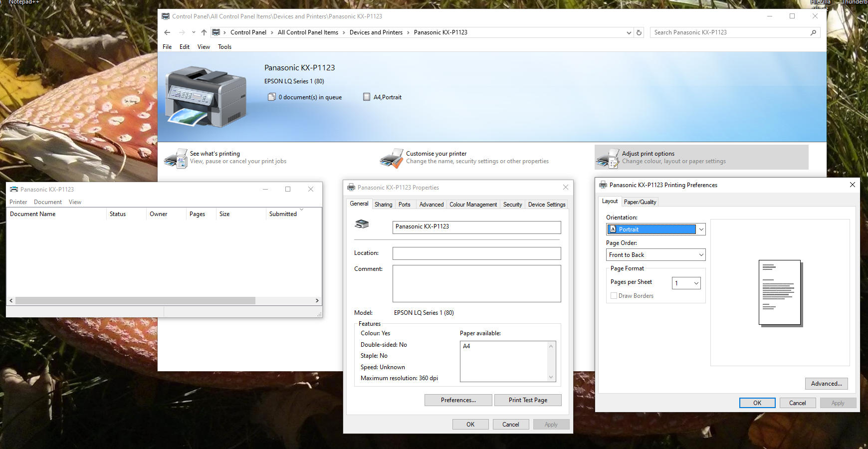
Task: Click the page preview thumbnail
Action: point(780,293)
